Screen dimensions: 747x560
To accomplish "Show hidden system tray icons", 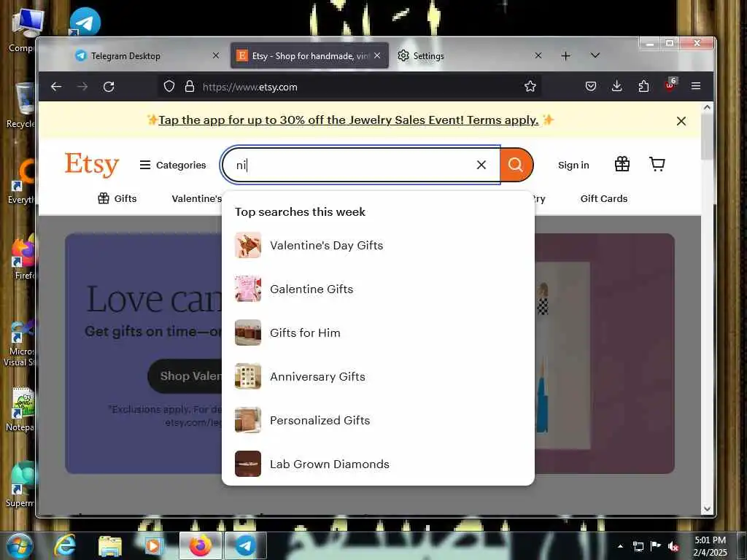I will coord(620,546).
